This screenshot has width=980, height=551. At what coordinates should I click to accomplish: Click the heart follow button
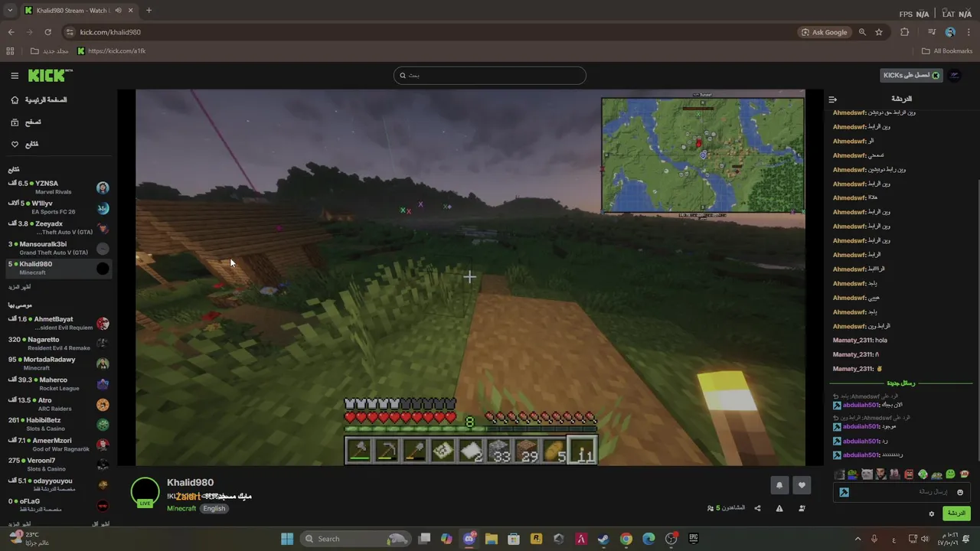[802, 485]
